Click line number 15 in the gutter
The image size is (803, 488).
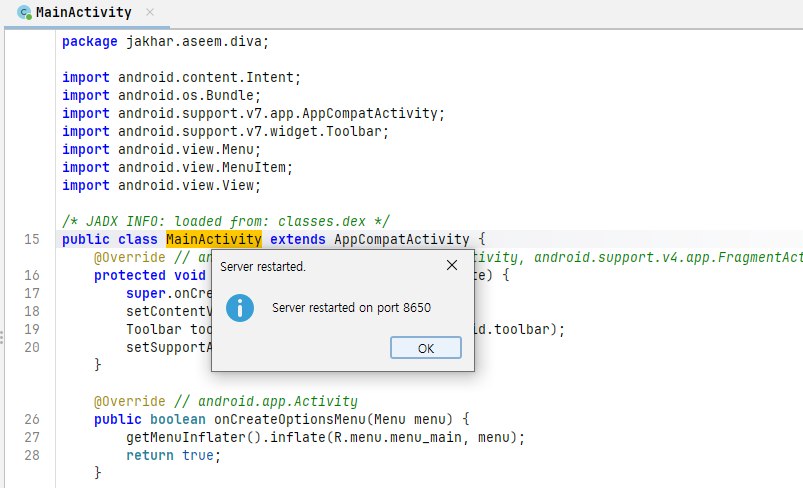click(32, 239)
